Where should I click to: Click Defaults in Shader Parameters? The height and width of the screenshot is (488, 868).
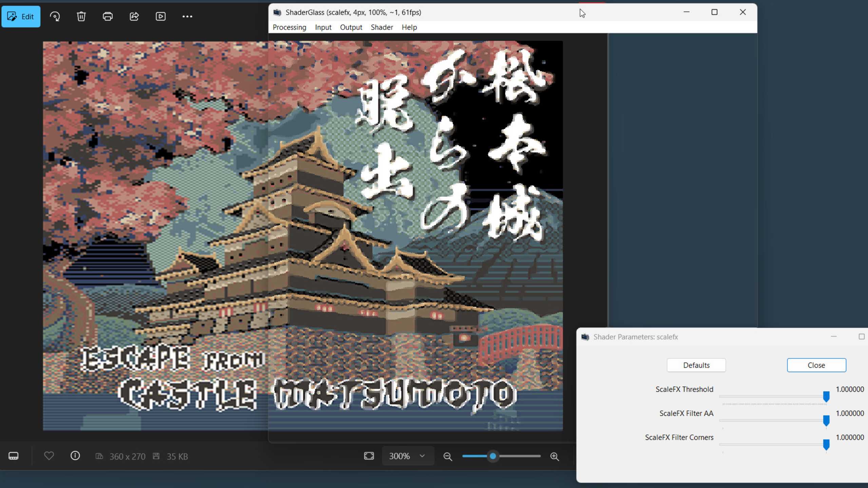[696, 365]
